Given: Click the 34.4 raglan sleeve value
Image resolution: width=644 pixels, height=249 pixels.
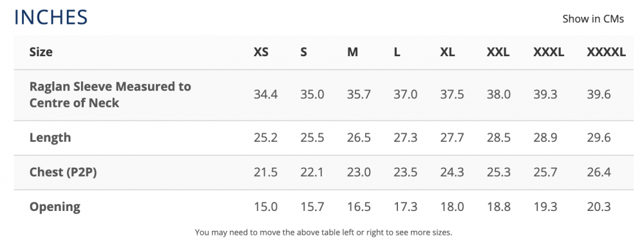Looking at the screenshot, I should 265,95.
